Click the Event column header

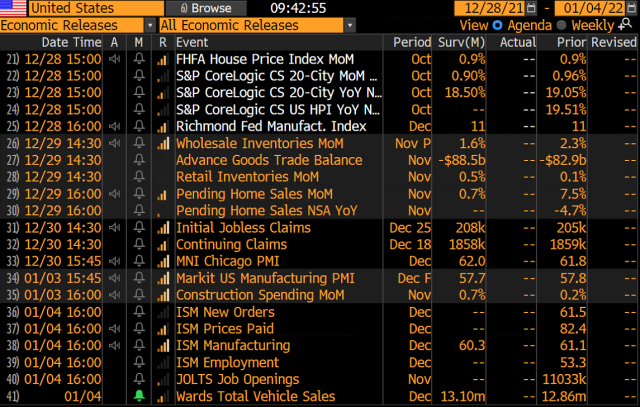click(192, 42)
